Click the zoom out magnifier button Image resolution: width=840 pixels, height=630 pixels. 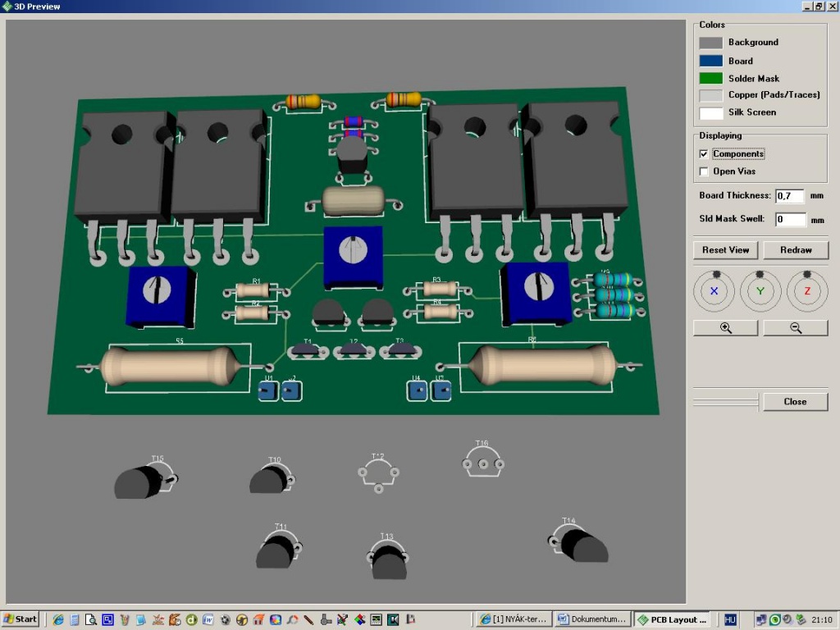click(796, 328)
